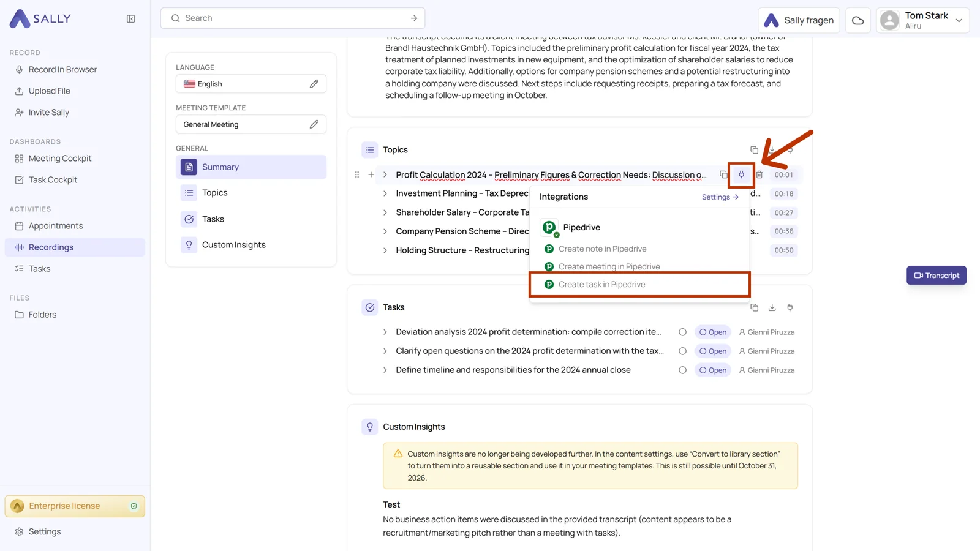This screenshot has width=980, height=551.
Task: Change Open status of Clarify open questions task
Action: [713, 351]
